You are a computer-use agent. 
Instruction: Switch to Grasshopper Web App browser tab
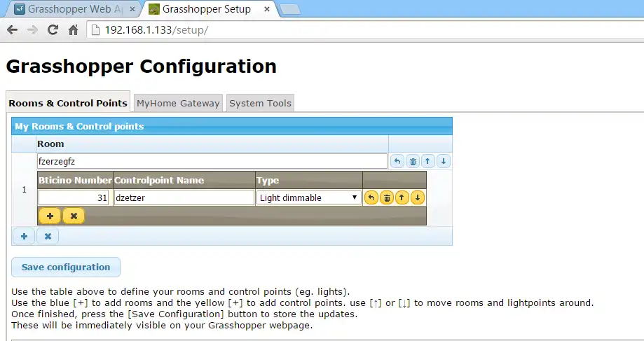click(x=74, y=9)
